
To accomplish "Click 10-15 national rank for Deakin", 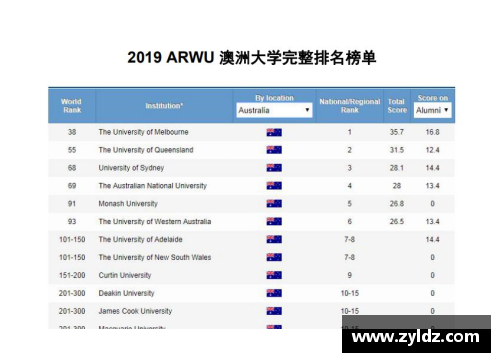I will point(349,293).
